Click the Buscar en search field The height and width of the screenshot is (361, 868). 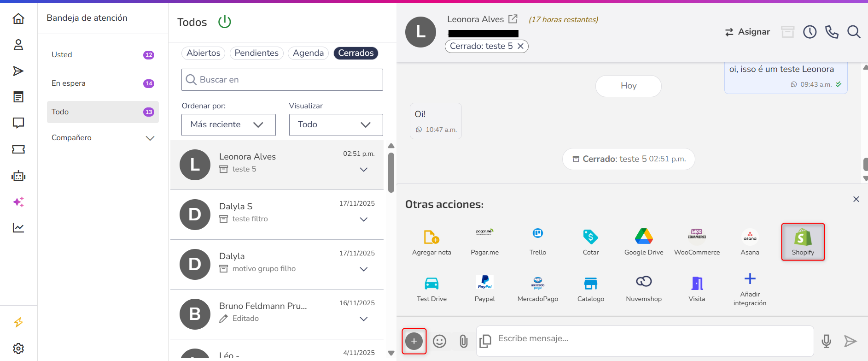tap(282, 80)
